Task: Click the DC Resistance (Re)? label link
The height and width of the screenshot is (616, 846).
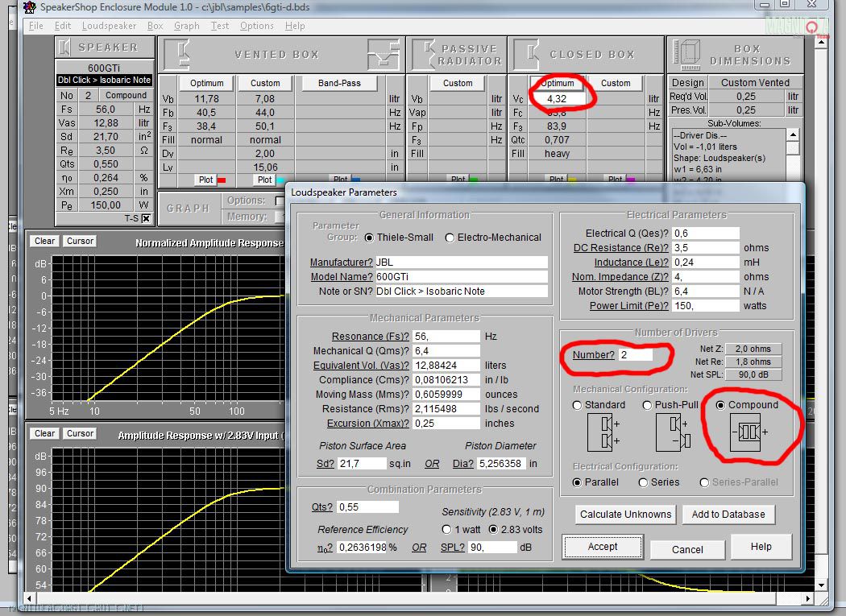Action: [621, 247]
